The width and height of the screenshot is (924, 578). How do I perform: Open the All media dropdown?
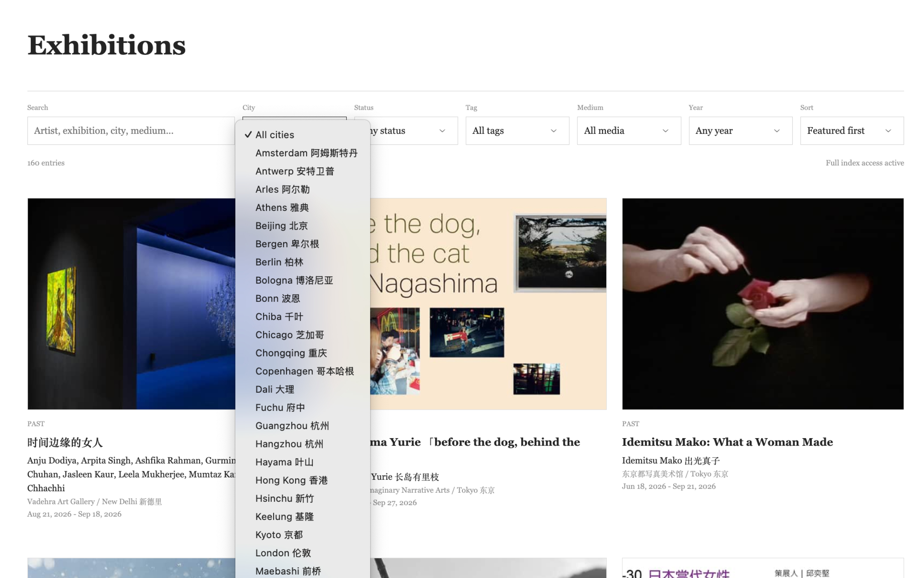coord(629,131)
